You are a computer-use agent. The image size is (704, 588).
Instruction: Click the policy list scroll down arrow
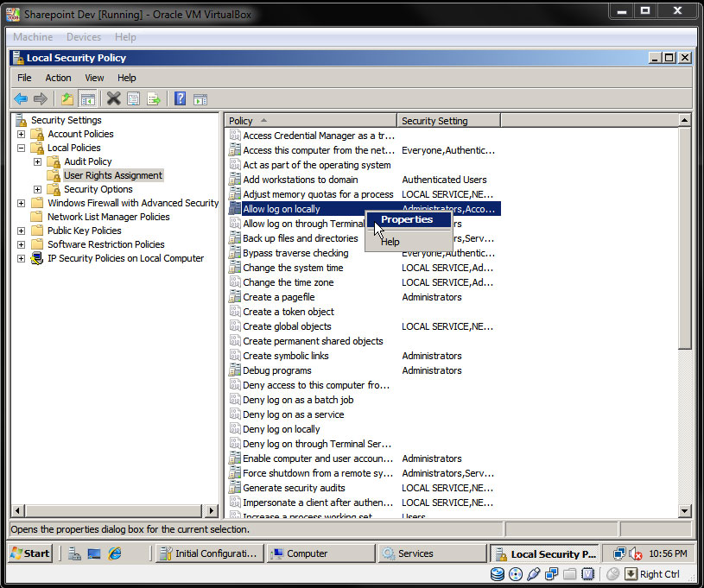(684, 511)
